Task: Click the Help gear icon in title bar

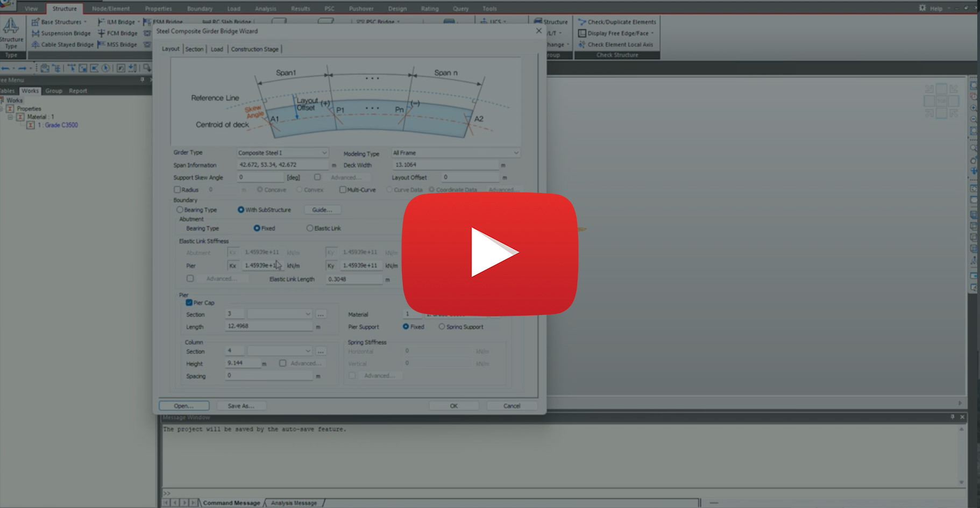Action: [x=922, y=8]
